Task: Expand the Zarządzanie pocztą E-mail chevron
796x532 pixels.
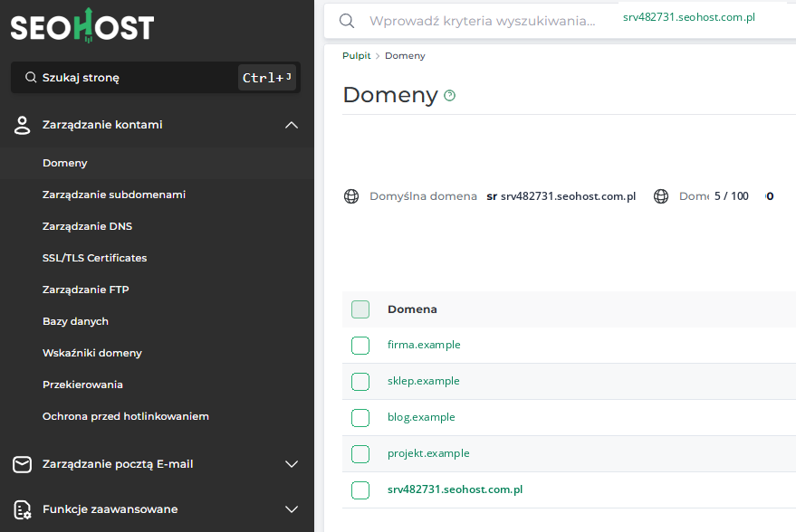Action: 292,464
